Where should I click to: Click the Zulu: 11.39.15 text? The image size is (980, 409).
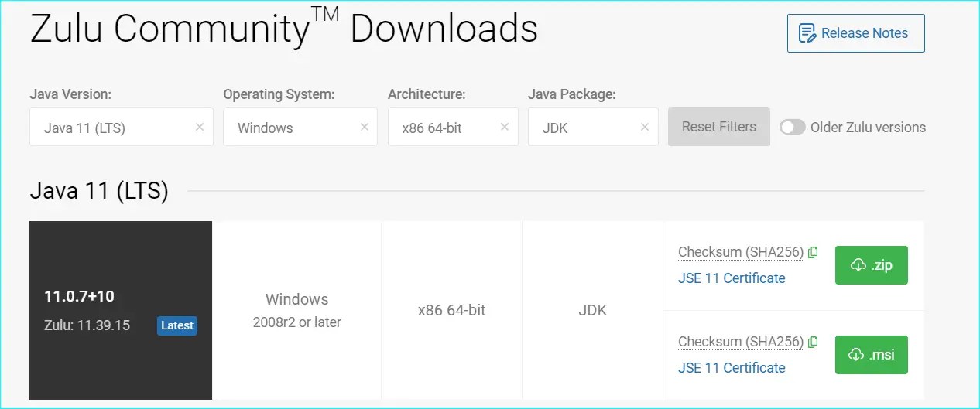(x=87, y=325)
